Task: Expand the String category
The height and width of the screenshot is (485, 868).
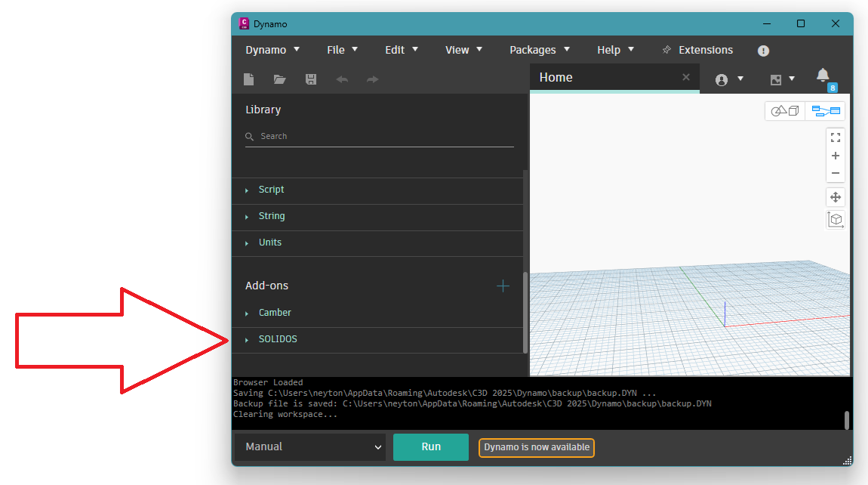Action: [377, 216]
